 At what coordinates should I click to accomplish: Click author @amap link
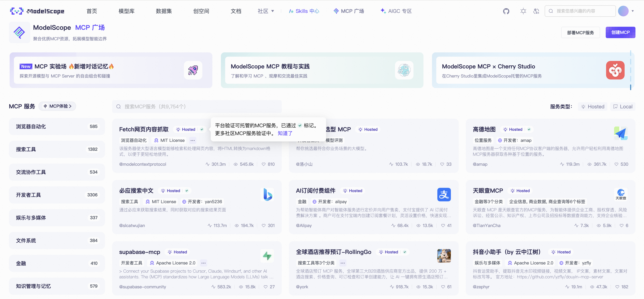click(480, 164)
